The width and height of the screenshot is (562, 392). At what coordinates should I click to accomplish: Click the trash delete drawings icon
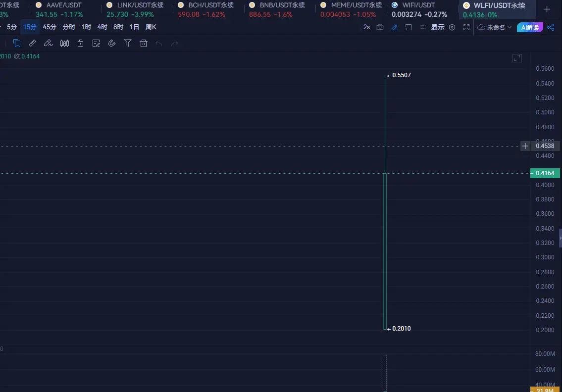(144, 44)
